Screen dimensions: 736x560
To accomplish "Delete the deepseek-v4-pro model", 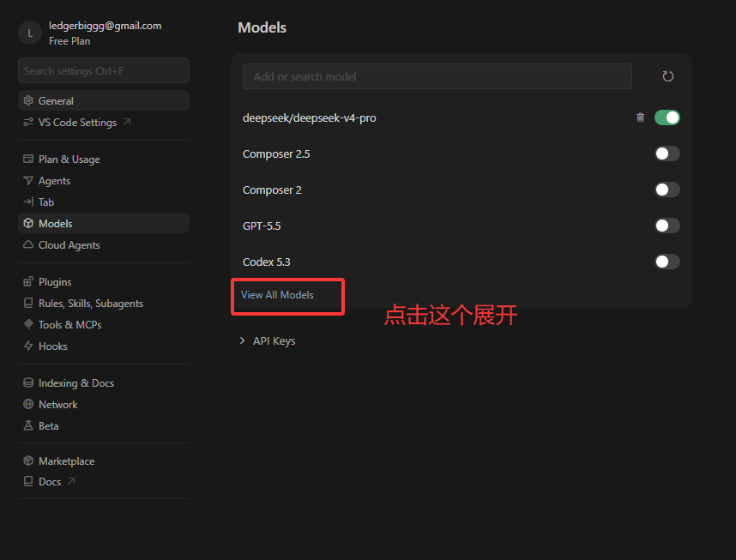I will click(x=640, y=117).
